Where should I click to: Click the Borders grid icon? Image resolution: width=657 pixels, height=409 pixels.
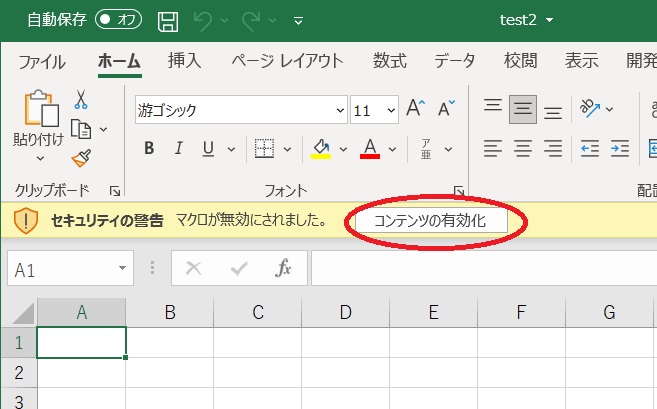click(x=264, y=149)
